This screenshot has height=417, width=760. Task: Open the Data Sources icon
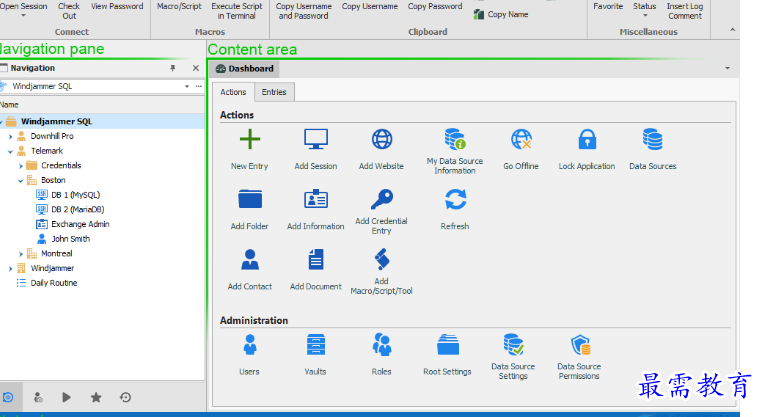pyautogui.click(x=652, y=140)
